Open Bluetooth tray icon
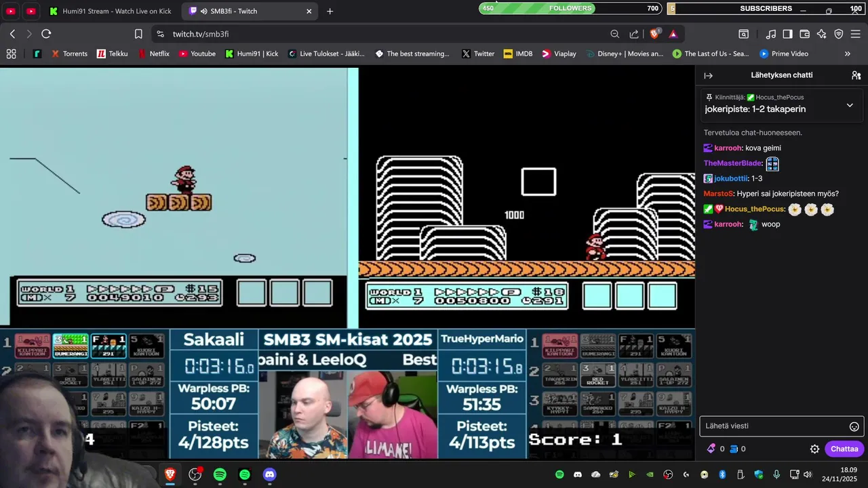 coord(722,474)
